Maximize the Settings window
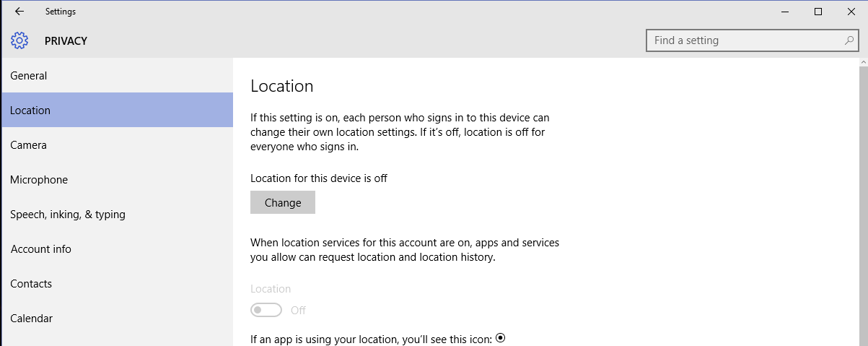 [x=818, y=12]
